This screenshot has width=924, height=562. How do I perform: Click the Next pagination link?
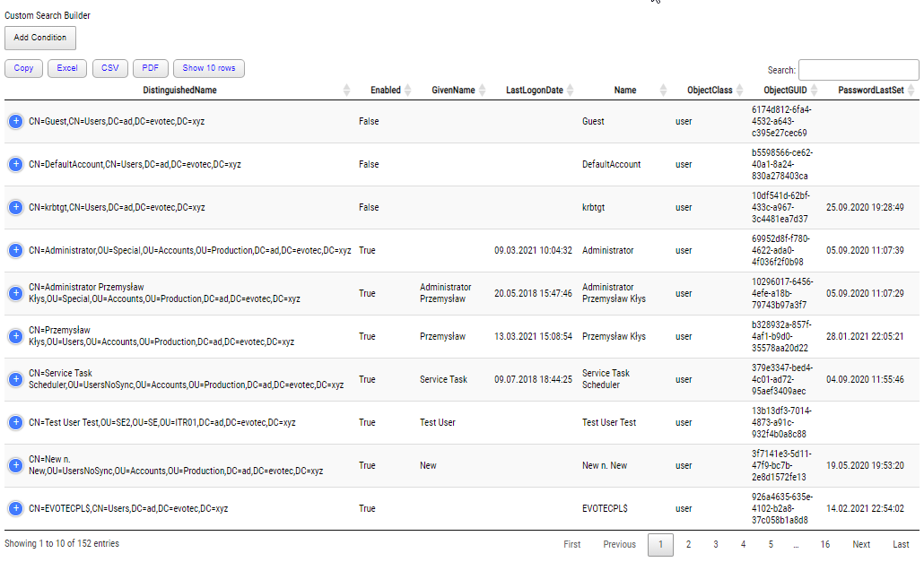(x=860, y=544)
